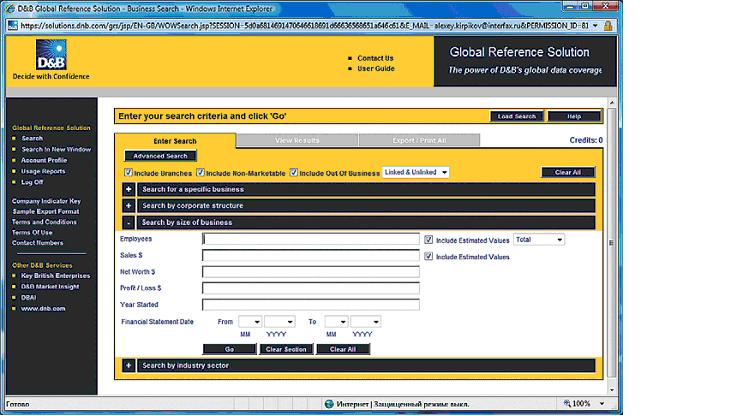Image resolution: width=736 pixels, height=416 pixels.
Task: Open the To month dropdown
Action: click(x=336, y=322)
